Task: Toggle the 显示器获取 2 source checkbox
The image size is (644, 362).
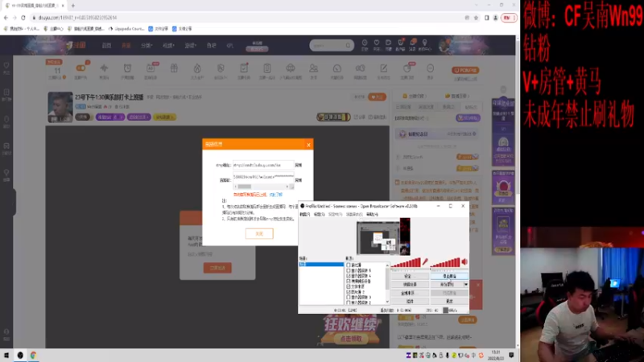Action: coord(349,302)
